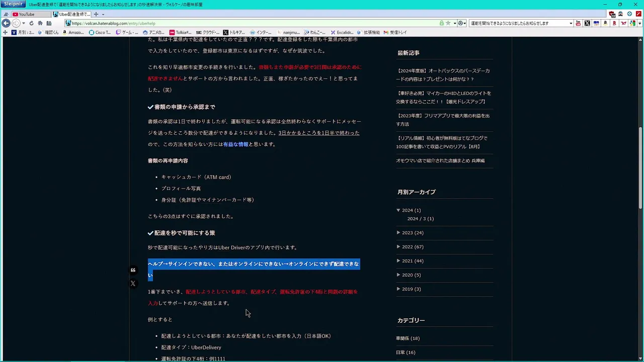Open the Twitch ゲーム bookmark
The image size is (644, 362).
click(x=127, y=32)
